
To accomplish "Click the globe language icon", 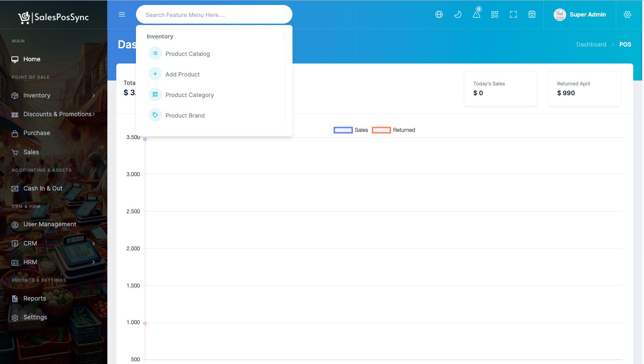I will (x=439, y=15).
